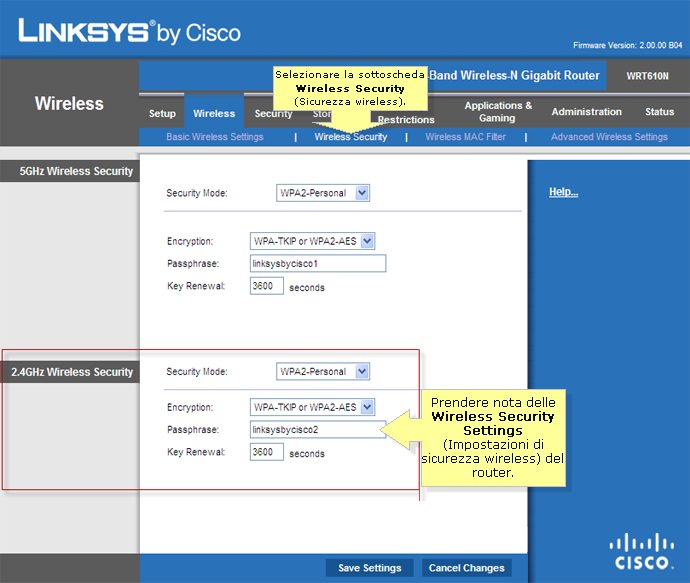Screen dimensions: 690x583
Task: Click the 5GHz Passphrase label
Action: [x=193, y=264]
